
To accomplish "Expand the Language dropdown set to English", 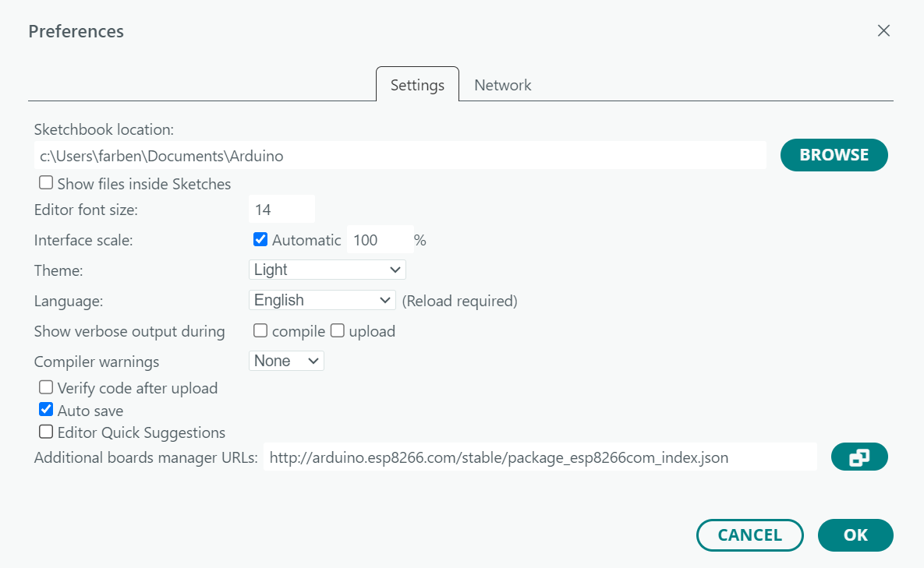I will [322, 300].
